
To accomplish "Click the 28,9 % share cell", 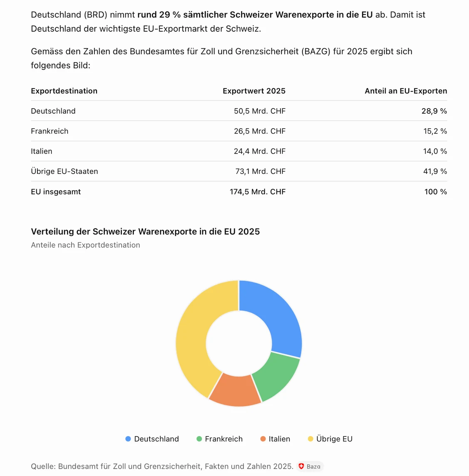I will [434, 111].
